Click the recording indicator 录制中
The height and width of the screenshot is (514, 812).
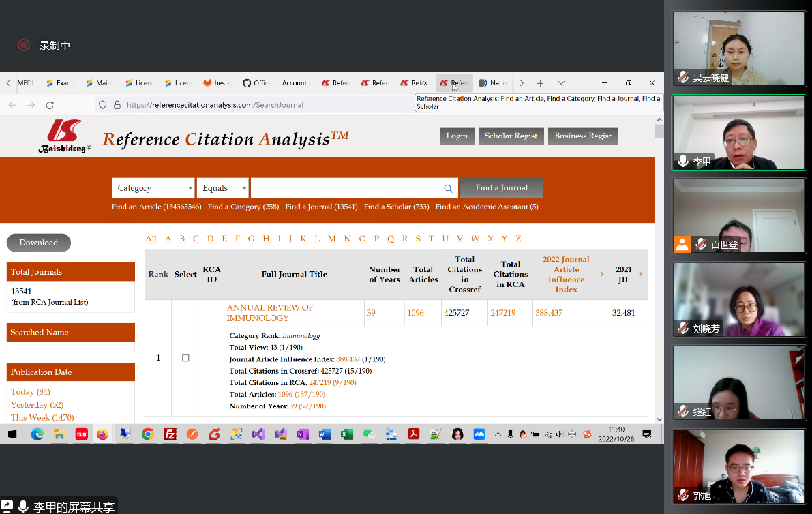(x=40, y=45)
